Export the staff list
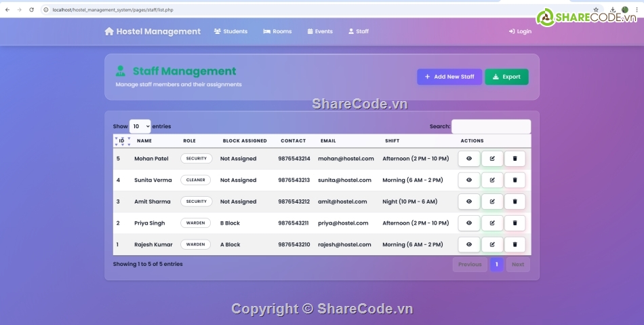Viewport: 644px width, 325px height. coord(506,77)
